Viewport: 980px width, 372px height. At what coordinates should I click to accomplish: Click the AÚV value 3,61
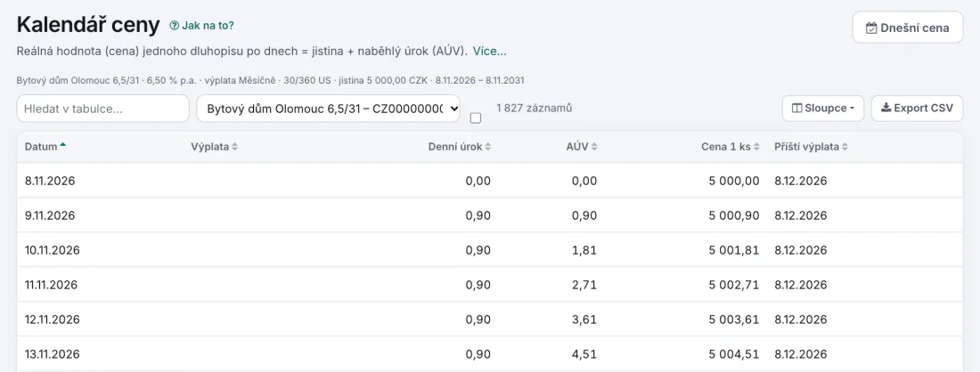point(584,319)
